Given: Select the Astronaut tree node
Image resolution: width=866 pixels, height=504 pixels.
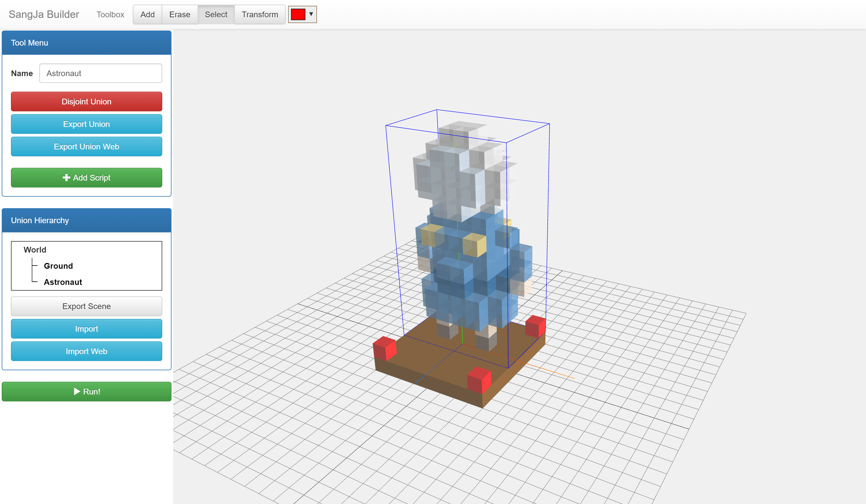Looking at the screenshot, I should 63,282.
